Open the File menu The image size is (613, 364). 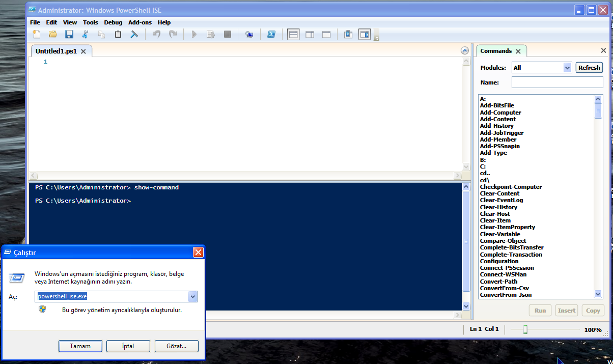pos(35,22)
